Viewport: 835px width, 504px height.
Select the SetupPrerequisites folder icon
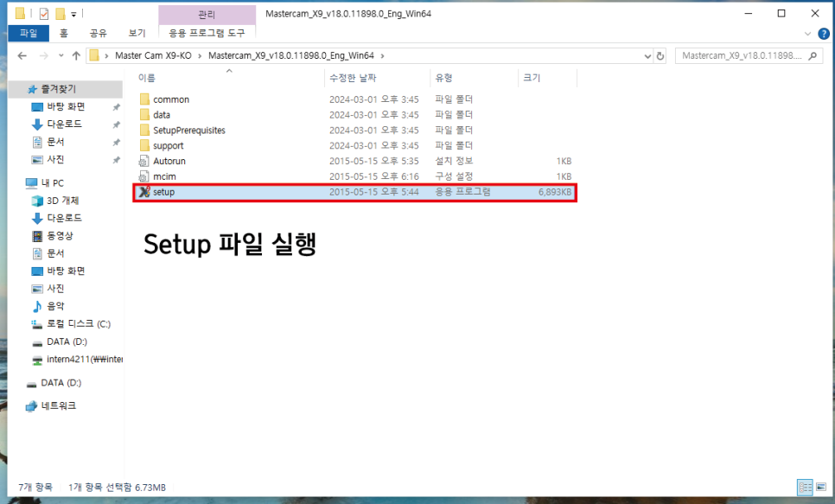144,130
